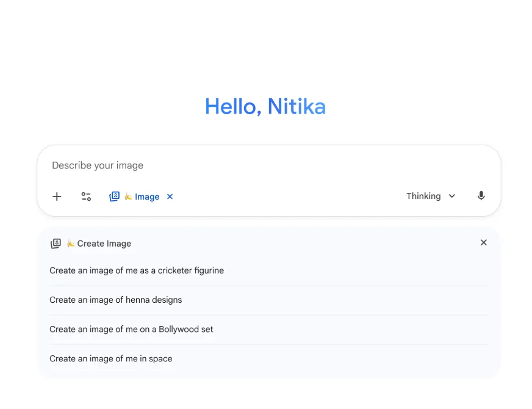Toggle Image creation mode off
532x409 pixels.
[170, 197]
